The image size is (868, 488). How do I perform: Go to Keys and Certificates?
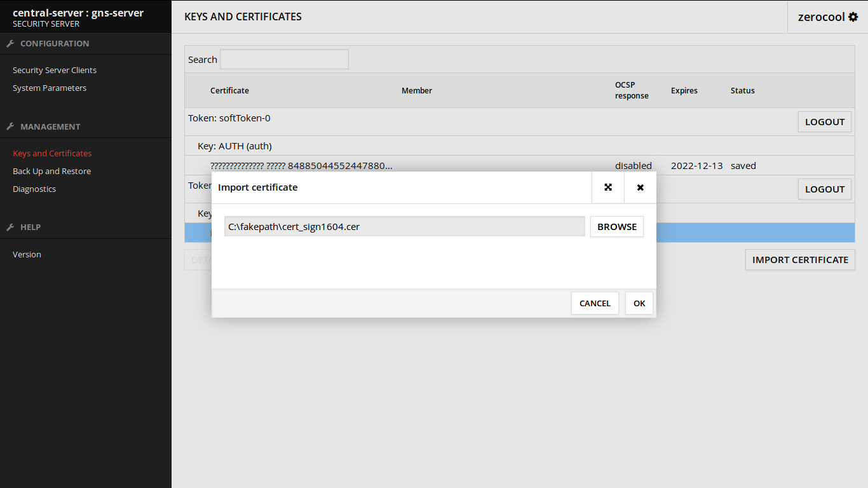pos(52,154)
